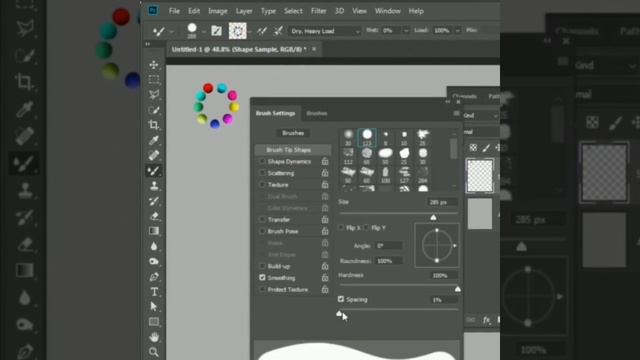Click the Photoshop Ps logo icon
Screen dimensions: 640x360
pyautogui.click(x=153, y=11)
